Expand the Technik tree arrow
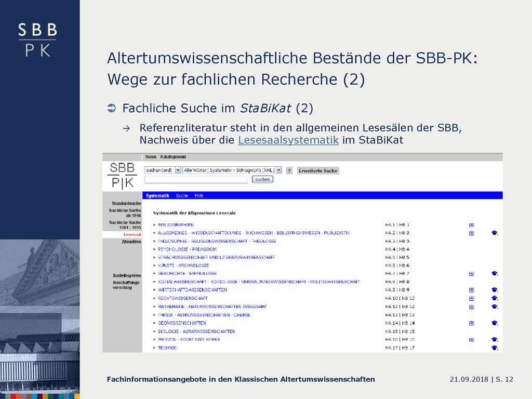The height and width of the screenshot is (399, 532). pyautogui.click(x=154, y=348)
